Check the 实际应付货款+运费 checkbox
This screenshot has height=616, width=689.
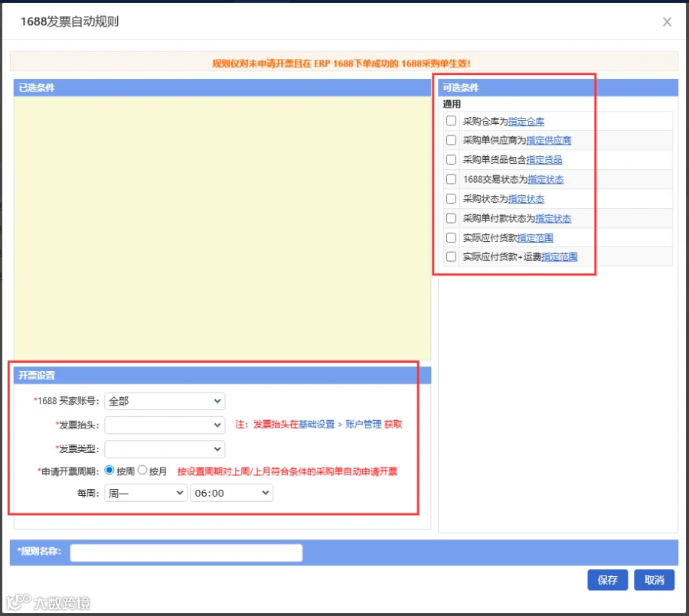(x=451, y=256)
